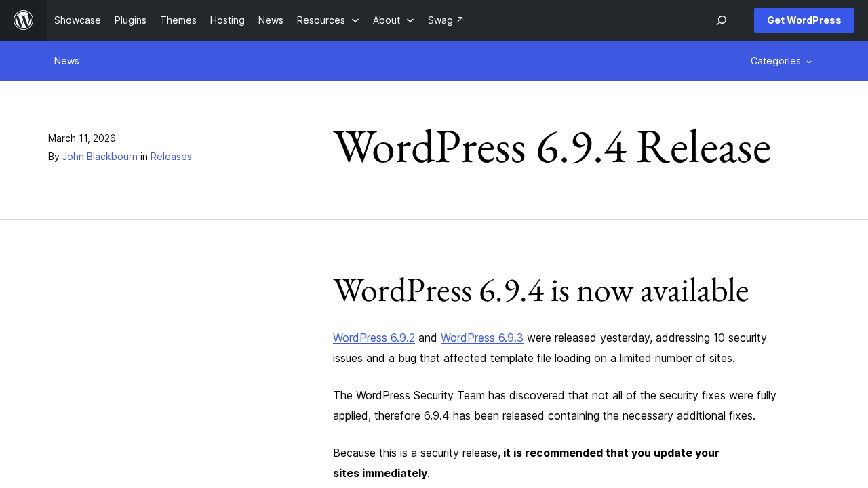Click the WordPress logo icon
The image size is (868, 488).
point(24,20)
